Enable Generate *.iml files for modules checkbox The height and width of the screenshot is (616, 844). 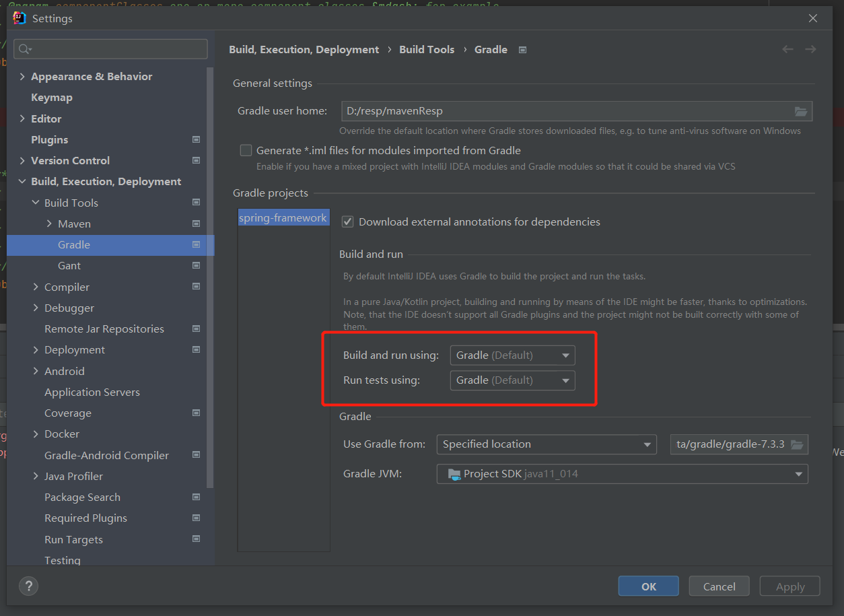[246, 151]
